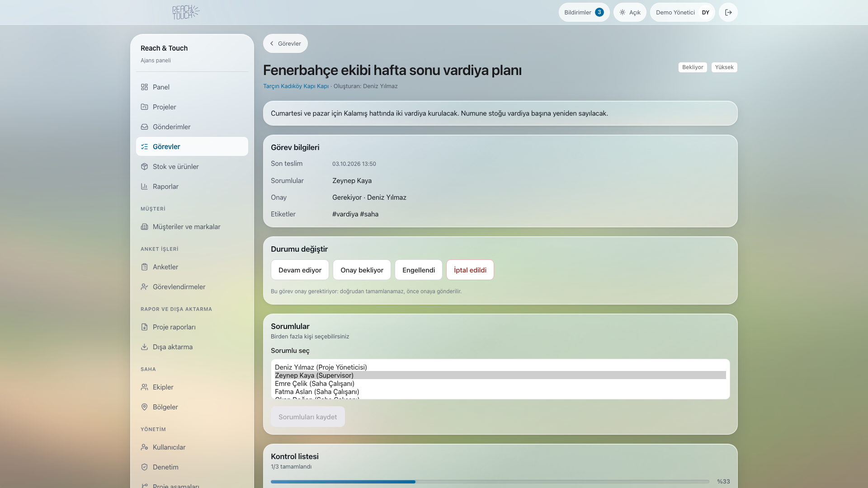Click the Ekipler people icon

[144, 387]
